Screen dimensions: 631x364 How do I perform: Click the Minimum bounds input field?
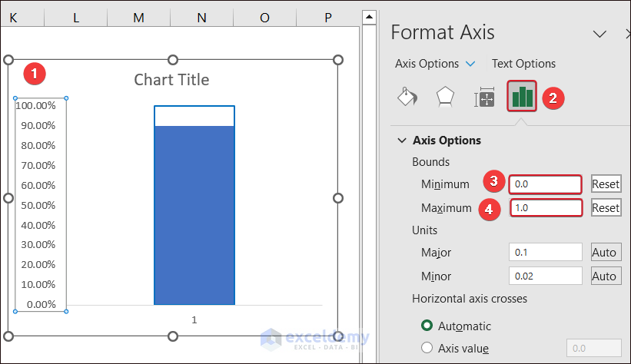click(546, 184)
